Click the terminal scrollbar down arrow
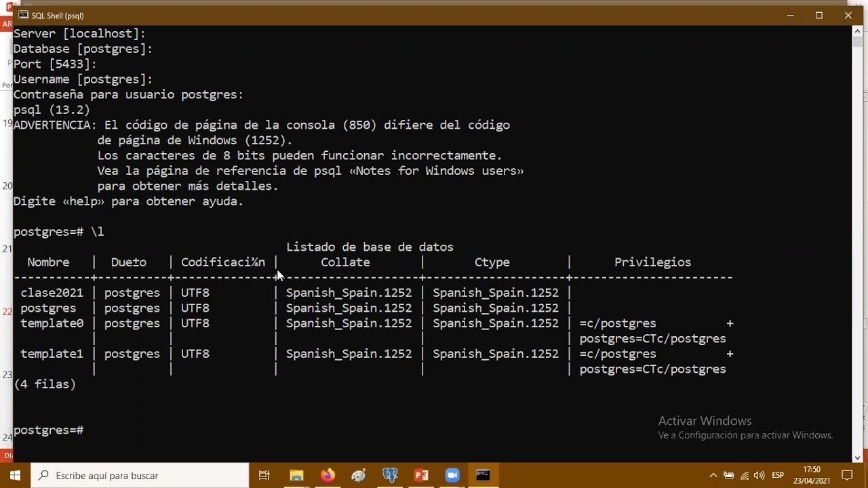Screen dimensions: 868x488 (x=858, y=457)
